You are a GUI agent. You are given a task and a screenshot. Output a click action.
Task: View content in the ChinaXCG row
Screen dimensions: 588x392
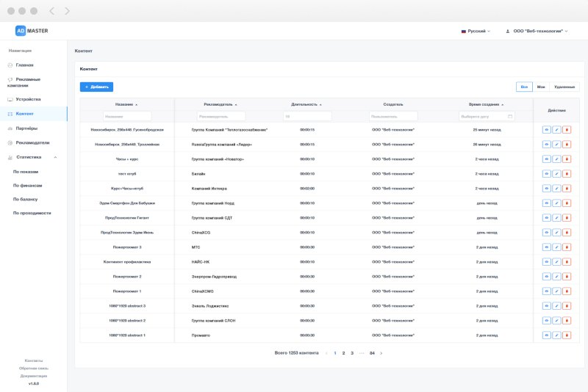pyautogui.click(x=546, y=233)
